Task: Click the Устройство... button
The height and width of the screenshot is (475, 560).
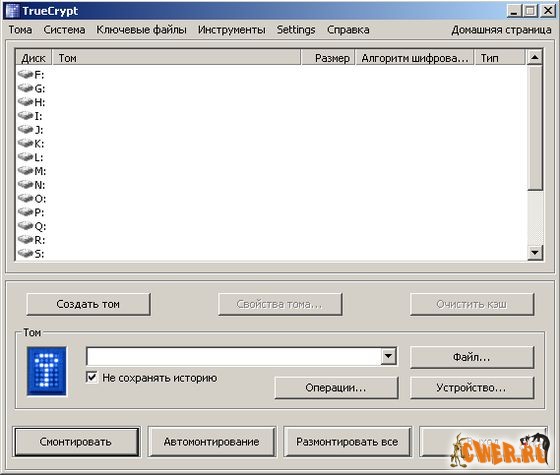Action: [472, 388]
